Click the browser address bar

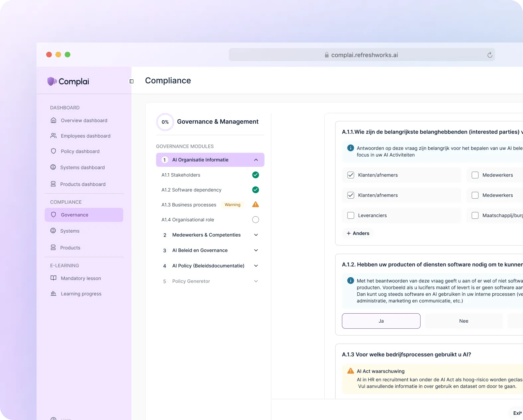pos(362,55)
